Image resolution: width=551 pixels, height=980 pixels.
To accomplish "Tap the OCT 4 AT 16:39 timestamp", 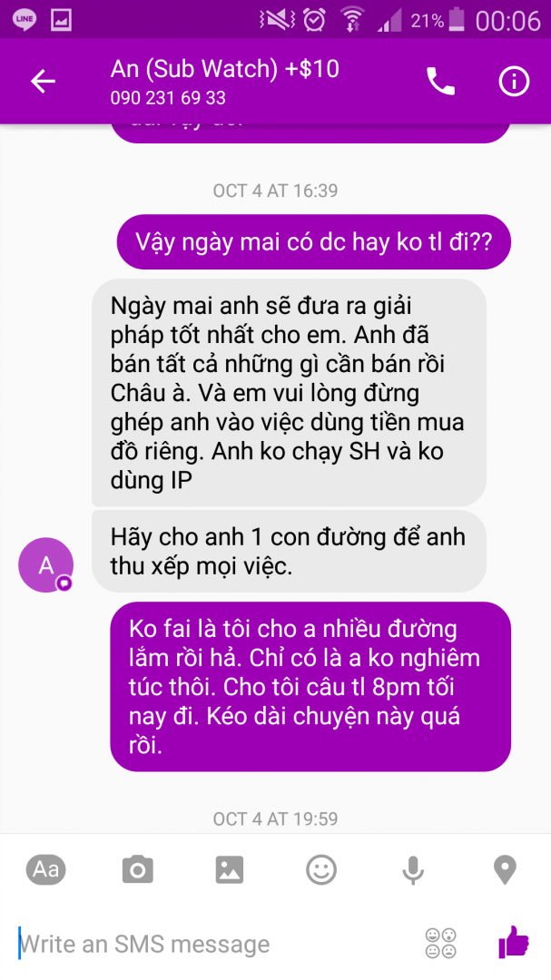I will pos(275,190).
